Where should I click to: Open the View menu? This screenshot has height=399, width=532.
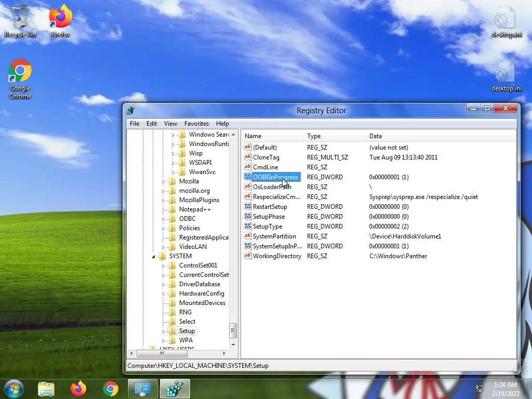pos(170,124)
